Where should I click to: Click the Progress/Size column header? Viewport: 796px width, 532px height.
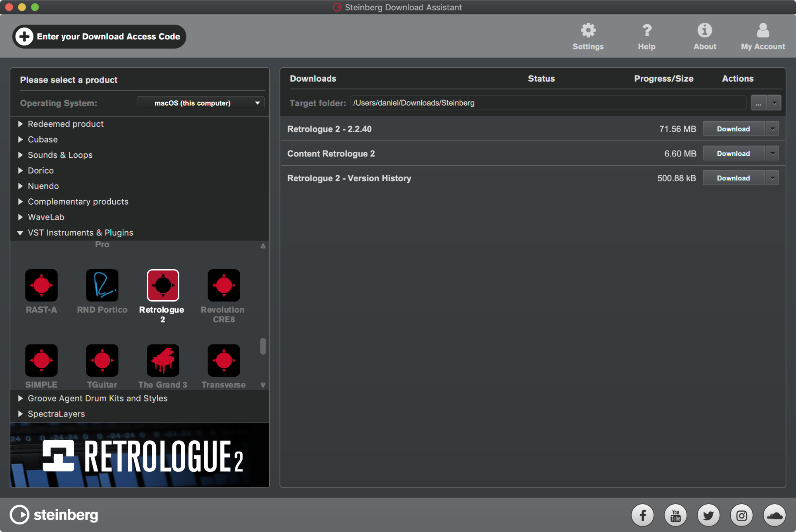[663, 79]
